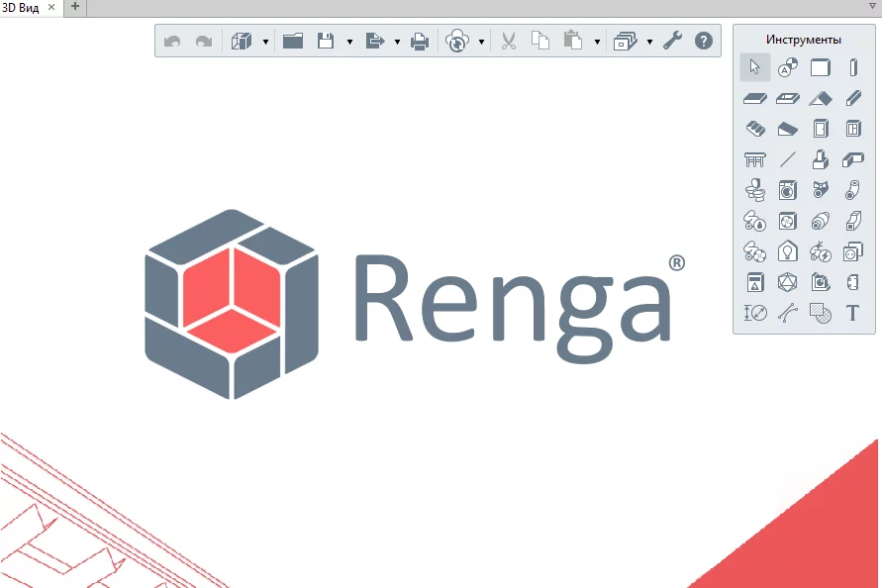
Task: Select the Text T tool
Action: tap(852, 313)
